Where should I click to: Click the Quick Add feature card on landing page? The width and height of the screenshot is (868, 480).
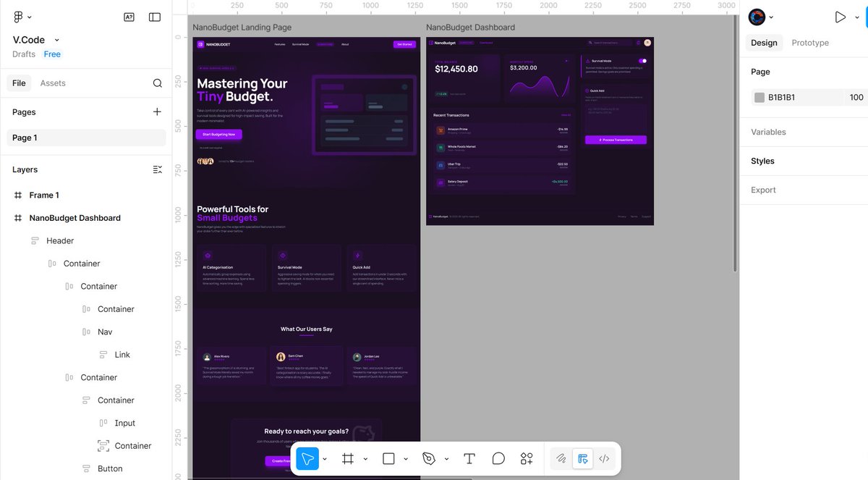click(381, 269)
